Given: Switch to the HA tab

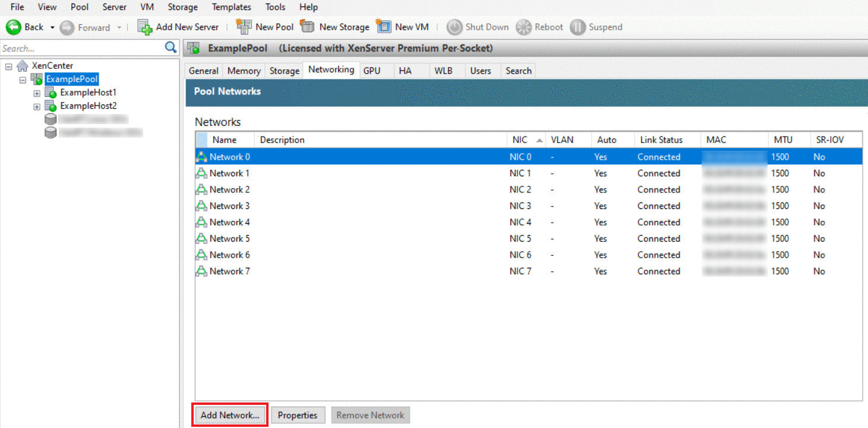Looking at the screenshot, I should tap(405, 71).
